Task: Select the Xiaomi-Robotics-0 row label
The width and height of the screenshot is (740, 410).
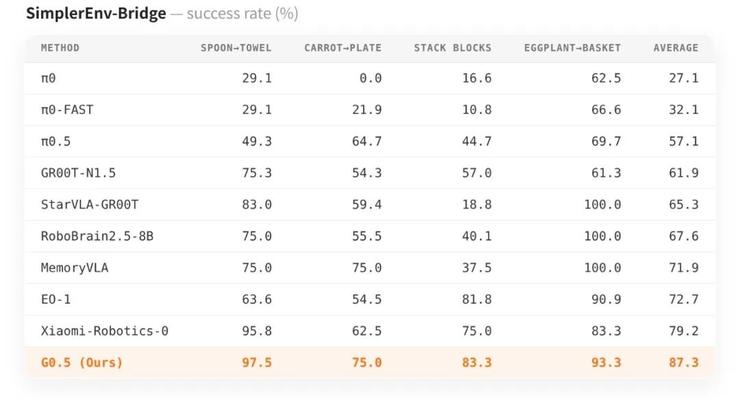Action: click(105, 331)
